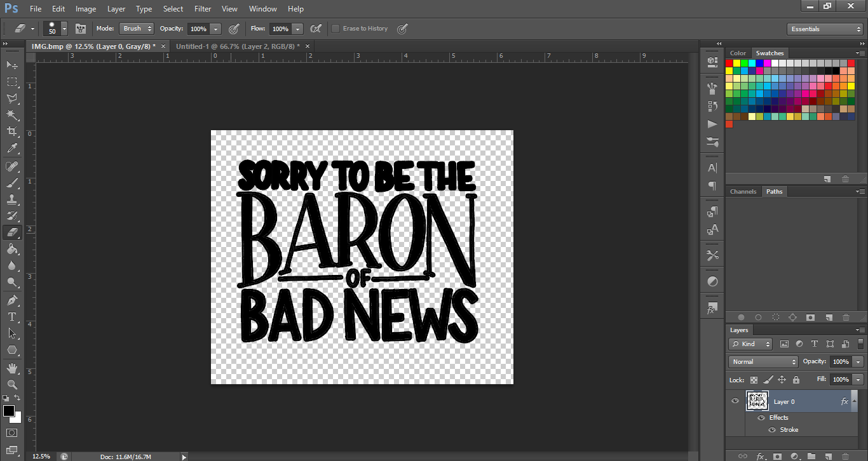Select the Blur tool

pyautogui.click(x=12, y=265)
